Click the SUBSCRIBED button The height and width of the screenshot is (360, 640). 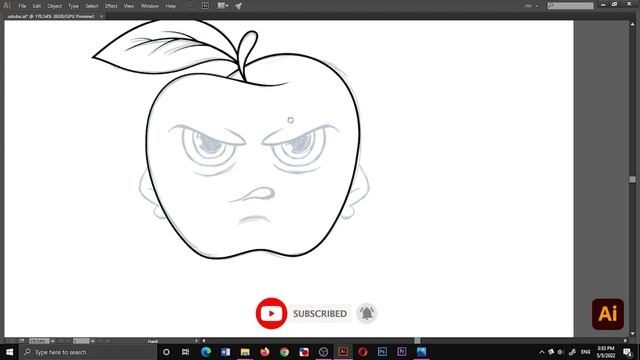320,313
